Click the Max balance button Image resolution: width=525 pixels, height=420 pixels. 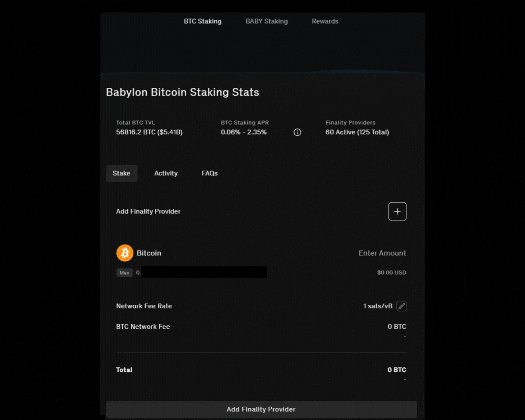click(x=124, y=272)
